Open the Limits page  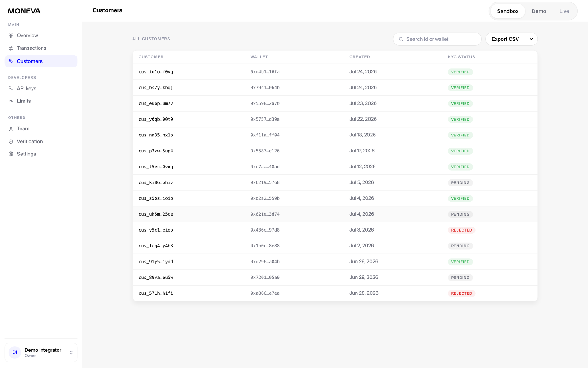[x=41, y=101]
